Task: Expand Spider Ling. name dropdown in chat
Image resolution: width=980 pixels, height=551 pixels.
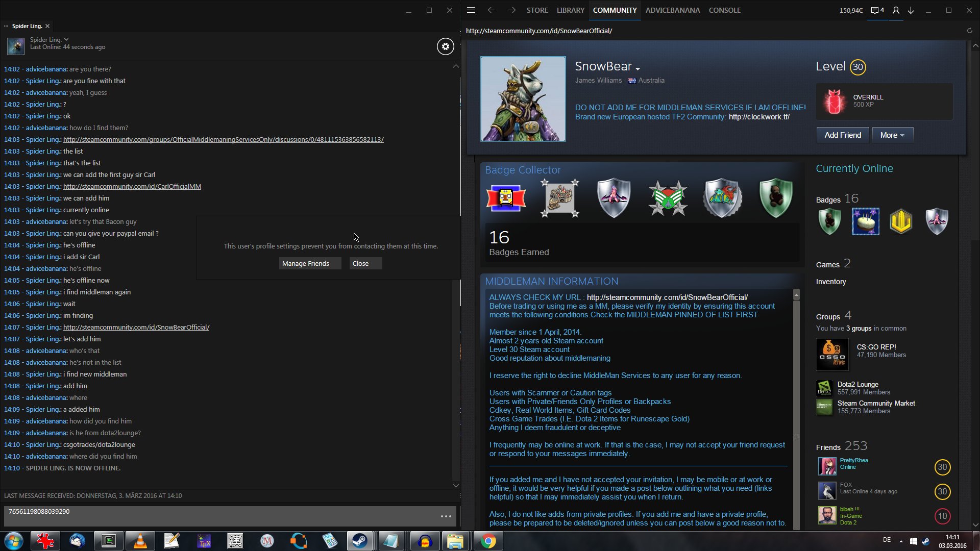Action: pos(66,39)
